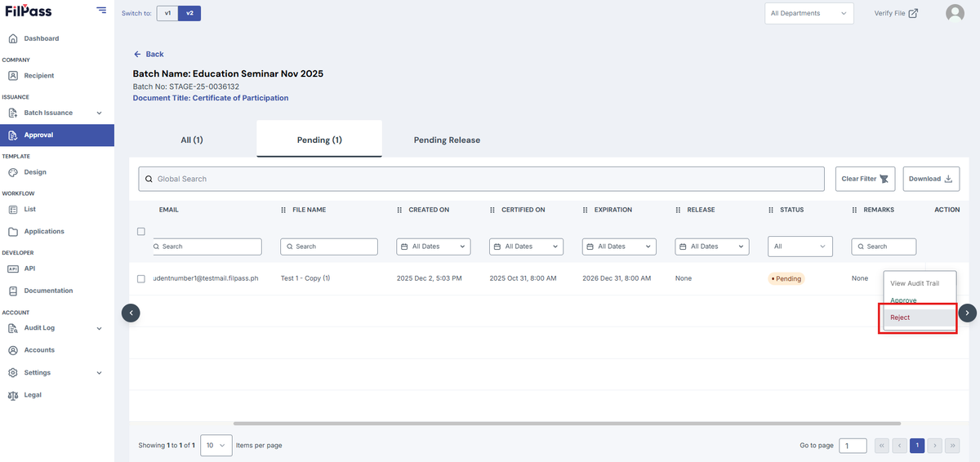Image resolution: width=980 pixels, height=462 pixels.
Task: Click Verify File link
Action: click(896, 13)
